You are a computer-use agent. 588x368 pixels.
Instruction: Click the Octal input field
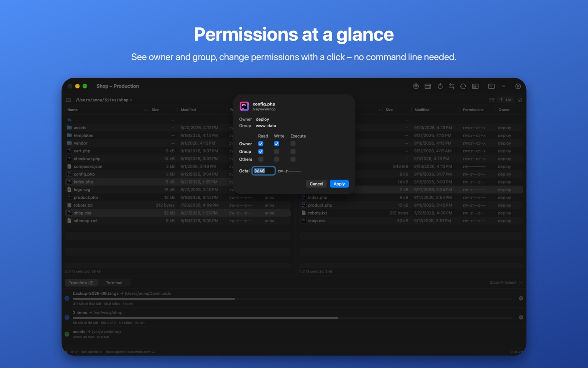click(x=263, y=171)
